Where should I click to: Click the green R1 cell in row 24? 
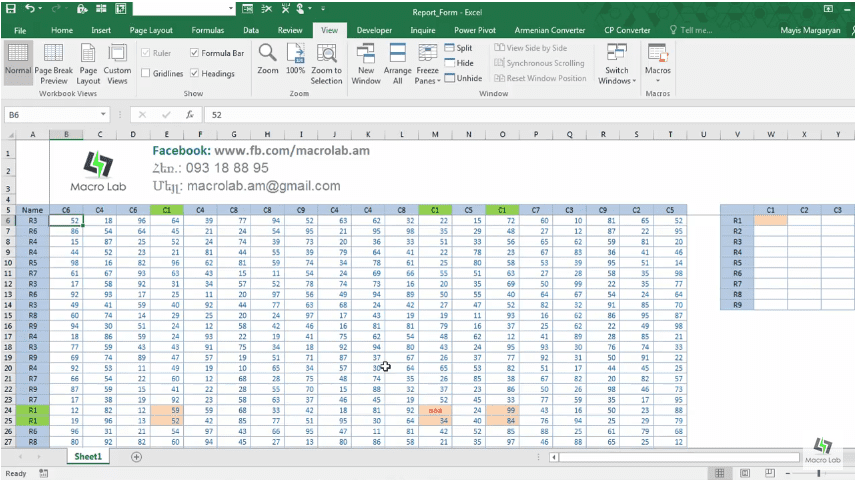(33, 410)
